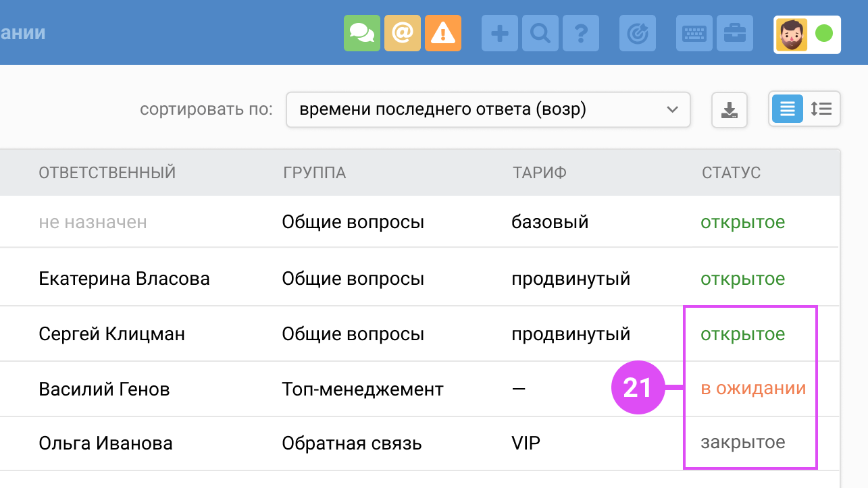This screenshot has width=868, height=488.
Task: Open the sort by dropdown
Action: tap(488, 110)
